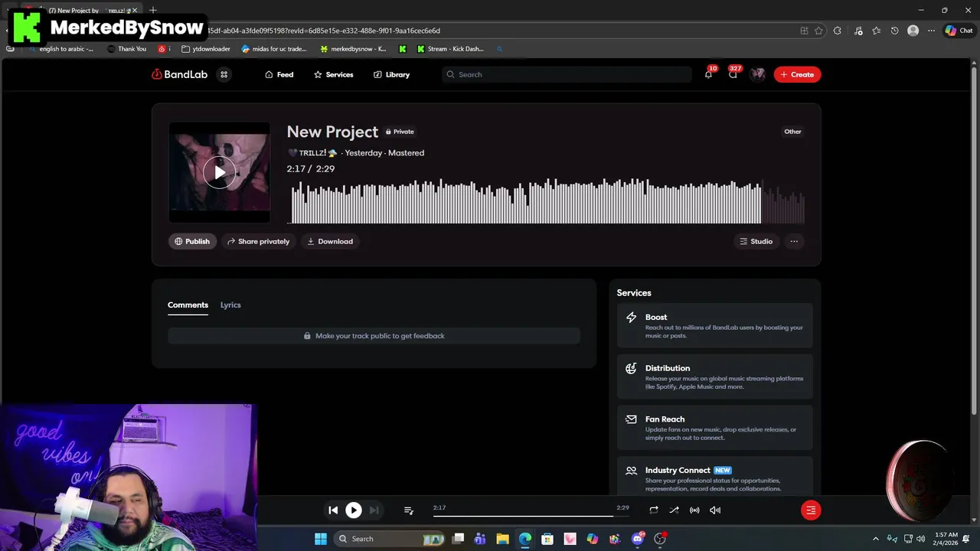Open the project in Studio
Image resolution: width=980 pixels, height=551 pixels.
coord(756,241)
